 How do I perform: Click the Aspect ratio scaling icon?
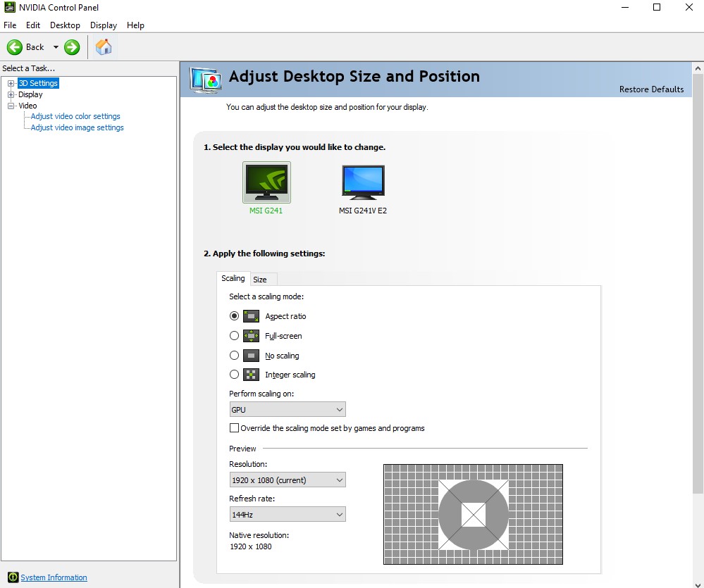pyautogui.click(x=251, y=316)
